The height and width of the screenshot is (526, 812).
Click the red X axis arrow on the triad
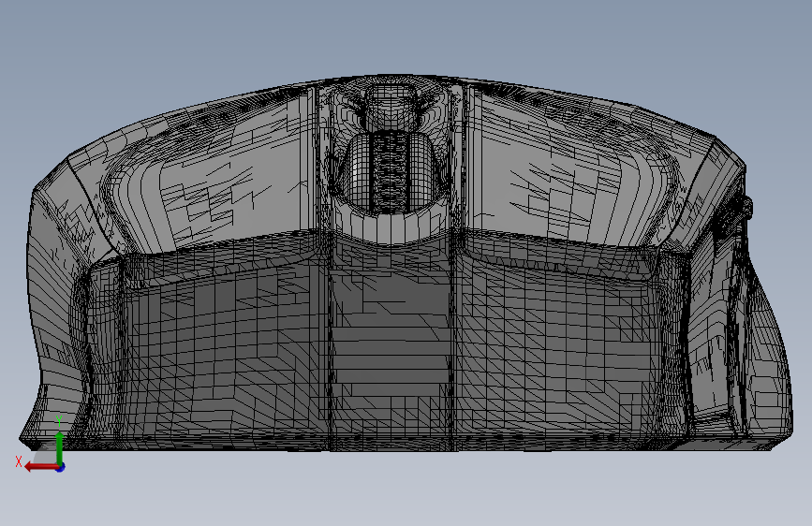[x=41, y=467]
